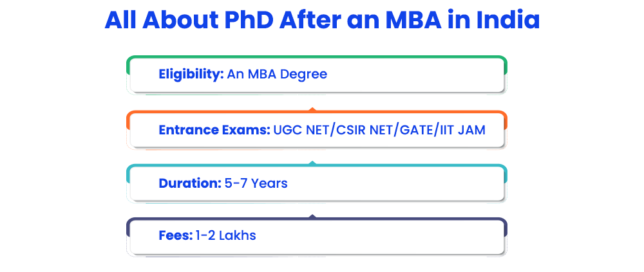Click the orange top border of Entrance Exams box
Screen dimensions: 644x272
317,113
